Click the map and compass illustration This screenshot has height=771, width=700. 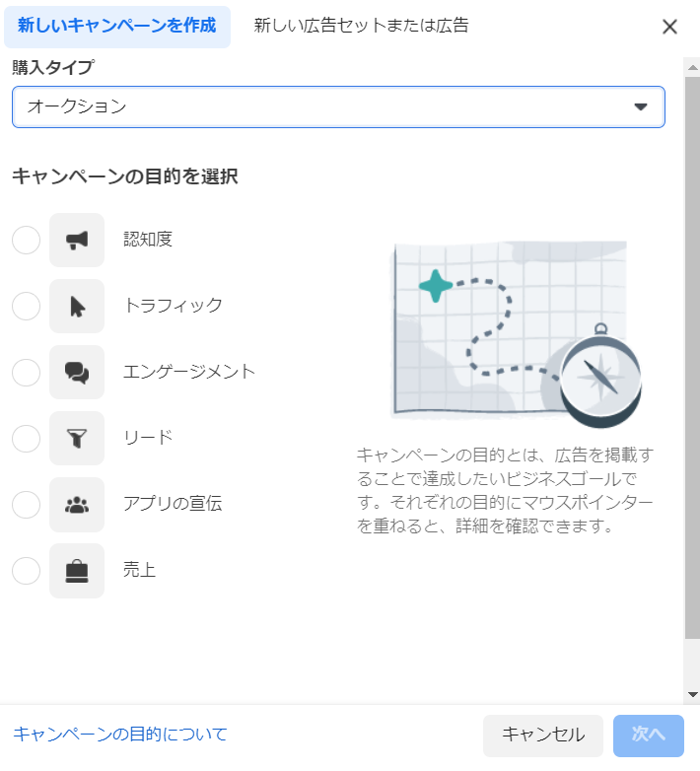pos(517,333)
